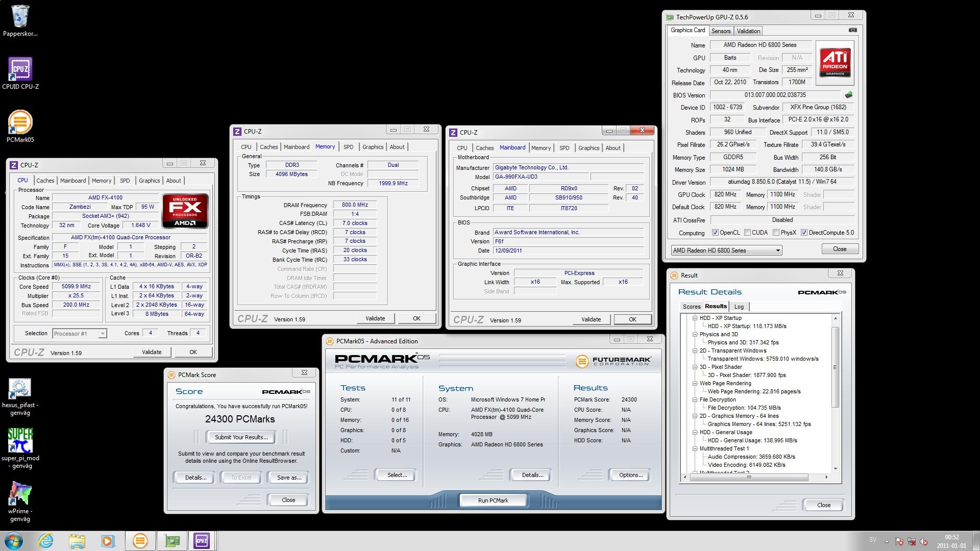980x551 pixels.
Task: Open PCMark05 desktop shortcut
Action: click(20, 127)
